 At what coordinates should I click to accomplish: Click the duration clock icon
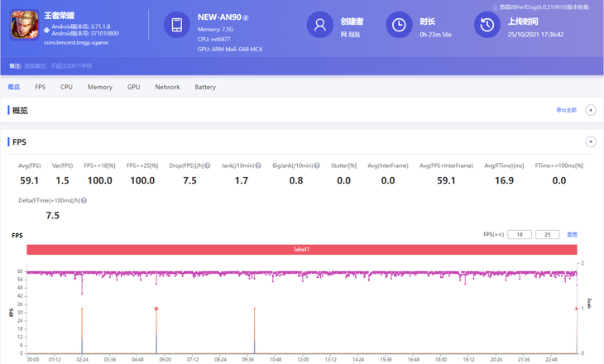pyautogui.click(x=399, y=25)
